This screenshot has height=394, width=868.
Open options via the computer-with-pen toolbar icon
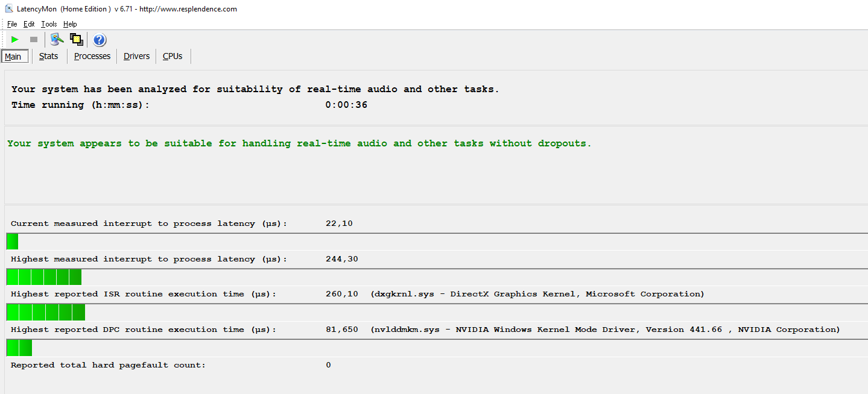pos(57,40)
